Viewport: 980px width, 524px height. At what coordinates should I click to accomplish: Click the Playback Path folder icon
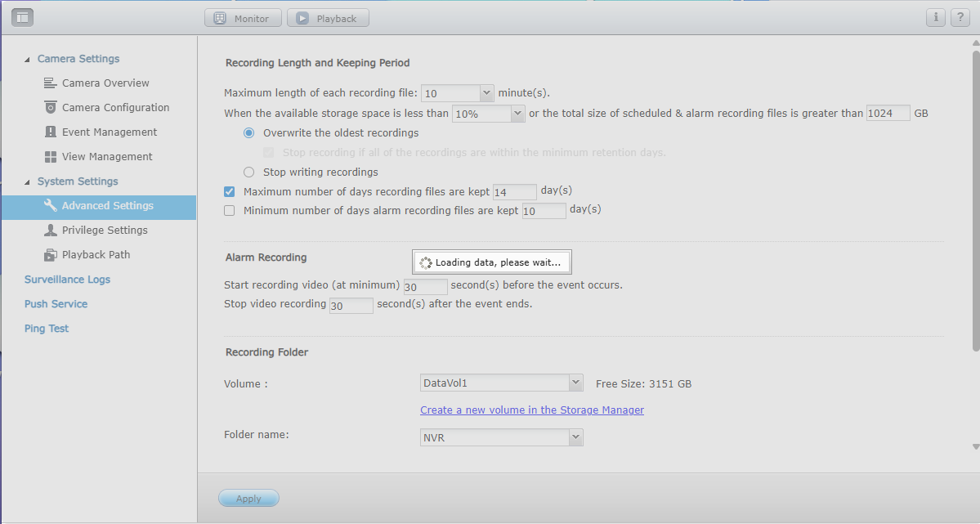coord(51,255)
